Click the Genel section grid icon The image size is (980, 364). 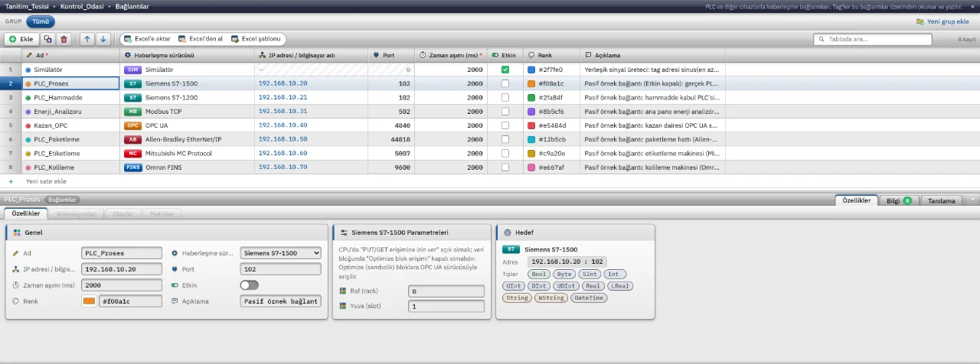click(x=17, y=232)
